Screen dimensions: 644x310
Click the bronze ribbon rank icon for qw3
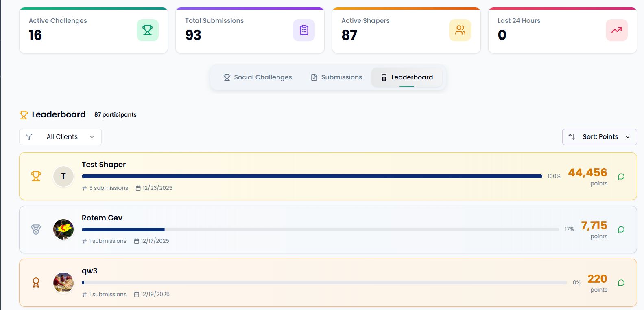point(36,282)
